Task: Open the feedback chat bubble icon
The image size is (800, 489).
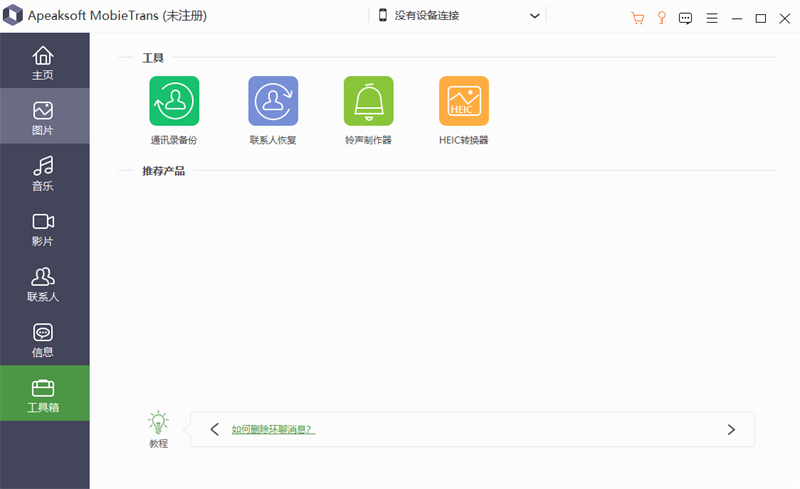Action: [x=685, y=18]
